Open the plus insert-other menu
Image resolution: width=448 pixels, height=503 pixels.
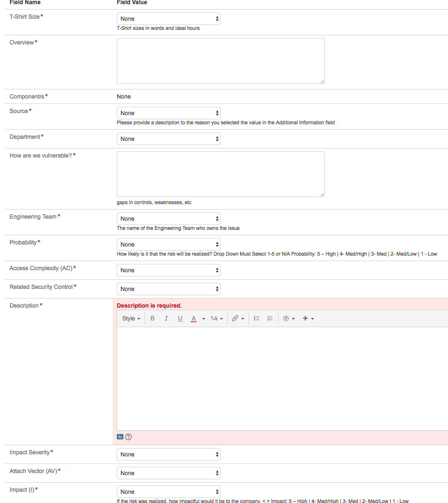tap(308, 318)
